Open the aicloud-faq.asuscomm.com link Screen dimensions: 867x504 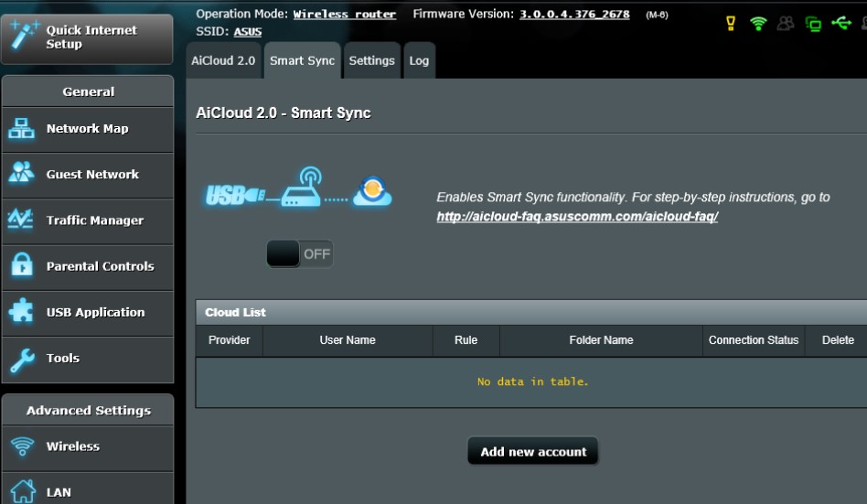click(x=577, y=217)
